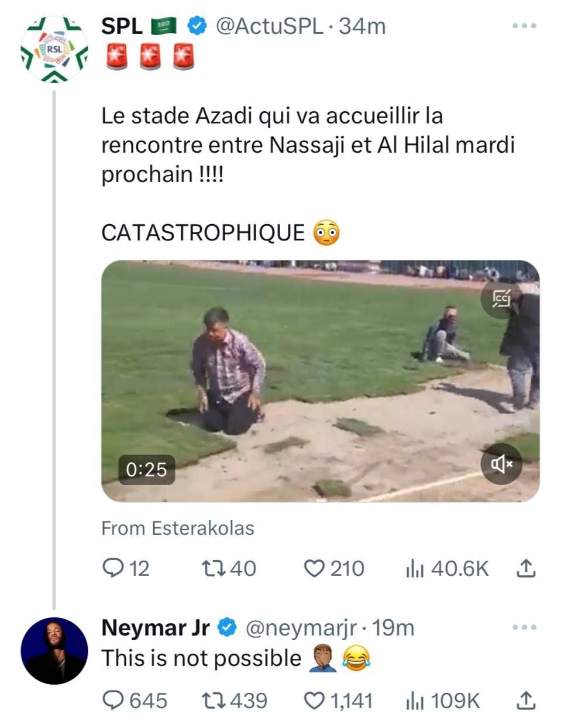This screenshot has height=728, width=561.
Task: Open more options for SPL tweet
Action: click(x=524, y=26)
